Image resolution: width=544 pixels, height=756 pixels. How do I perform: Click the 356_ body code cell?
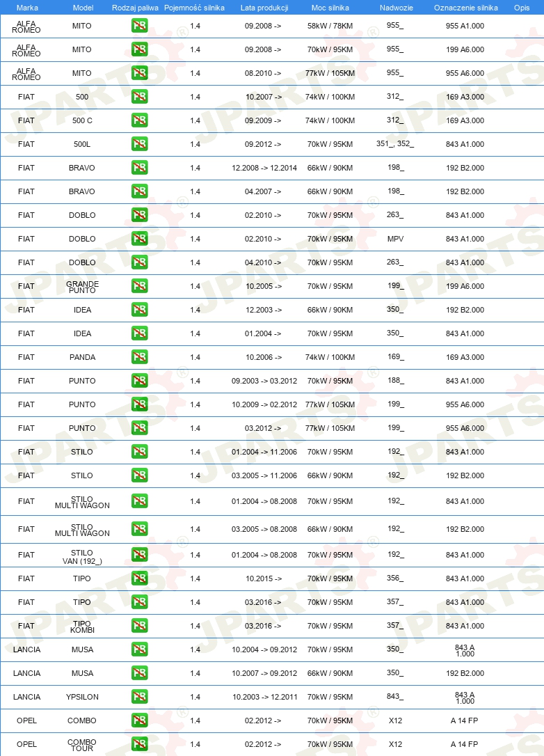tap(395, 578)
